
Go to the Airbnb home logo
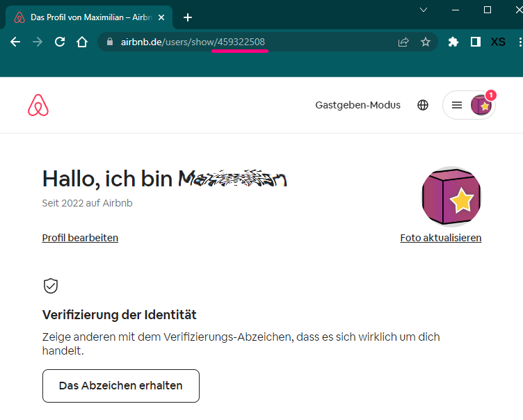(x=38, y=105)
